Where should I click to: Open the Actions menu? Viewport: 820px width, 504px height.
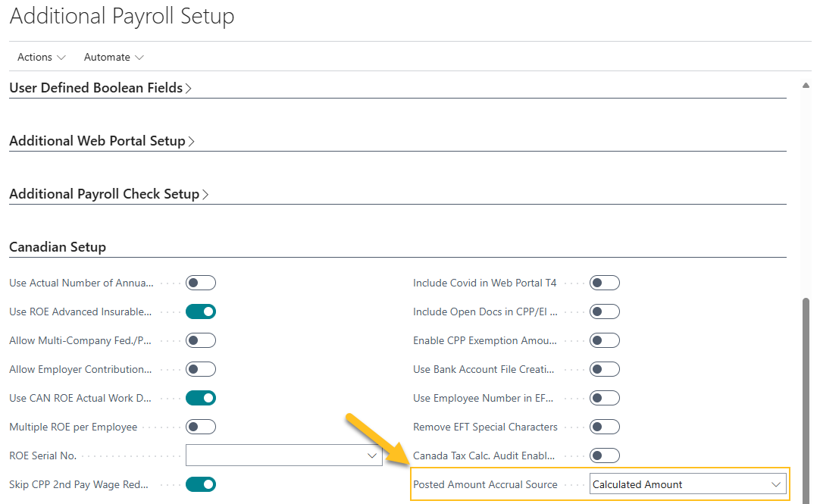pyautogui.click(x=41, y=57)
